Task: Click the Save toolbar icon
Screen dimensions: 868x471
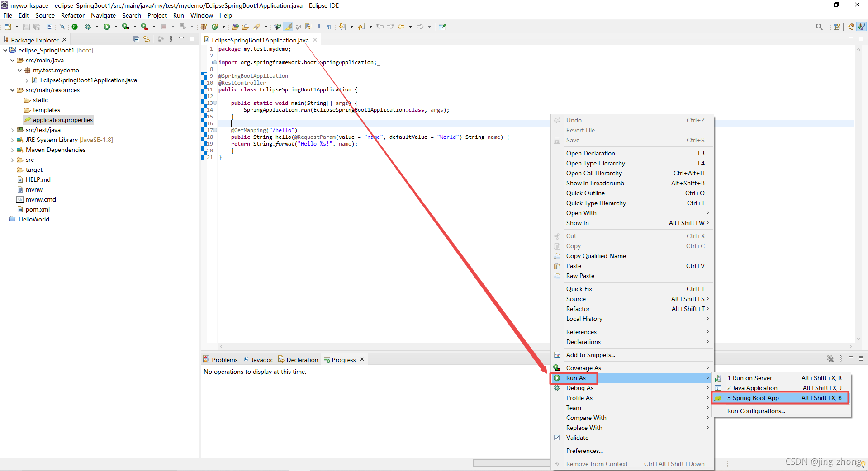Action: [26, 27]
